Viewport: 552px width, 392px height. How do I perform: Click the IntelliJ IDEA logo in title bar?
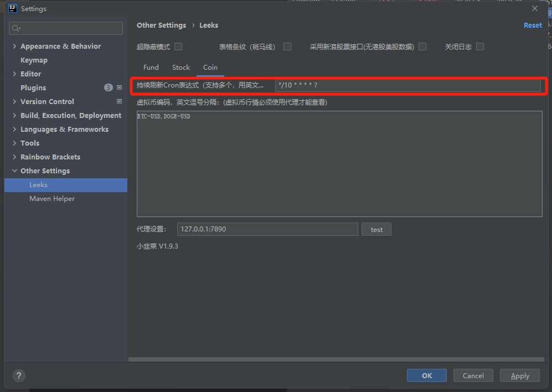point(12,8)
